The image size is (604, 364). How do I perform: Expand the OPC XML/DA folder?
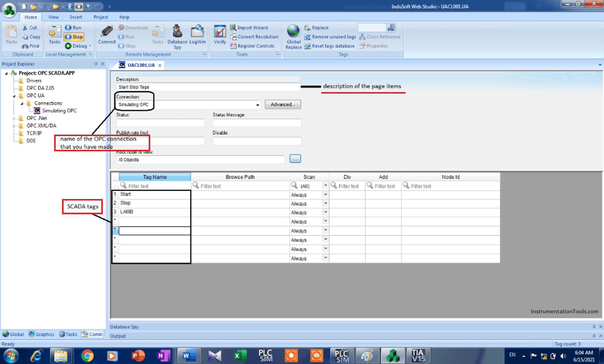click(x=14, y=126)
